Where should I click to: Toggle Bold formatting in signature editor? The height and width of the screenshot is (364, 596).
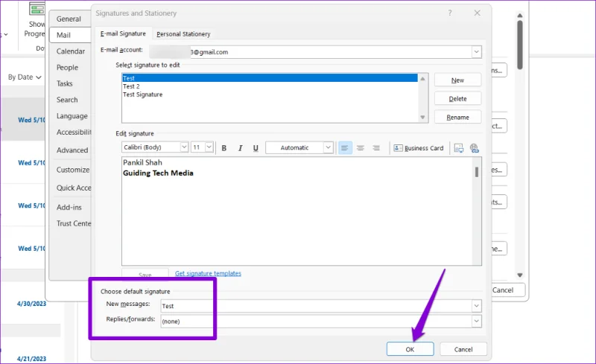coord(224,148)
